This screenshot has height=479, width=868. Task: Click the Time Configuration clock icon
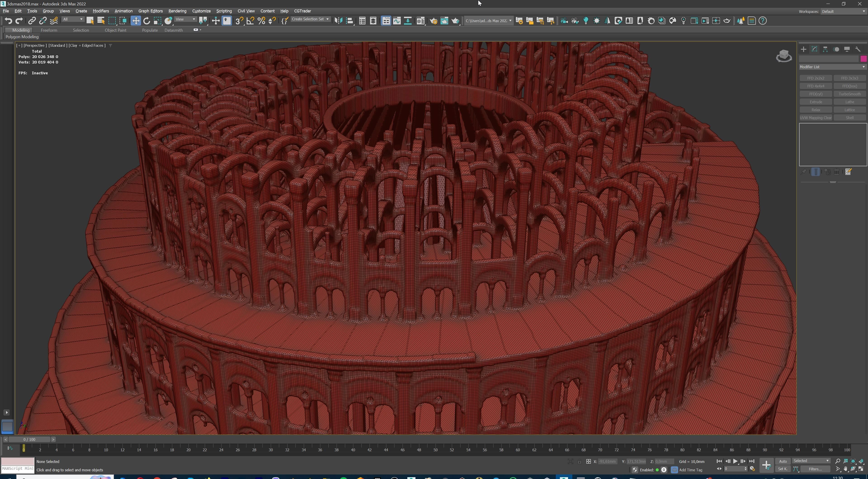[752, 469]
